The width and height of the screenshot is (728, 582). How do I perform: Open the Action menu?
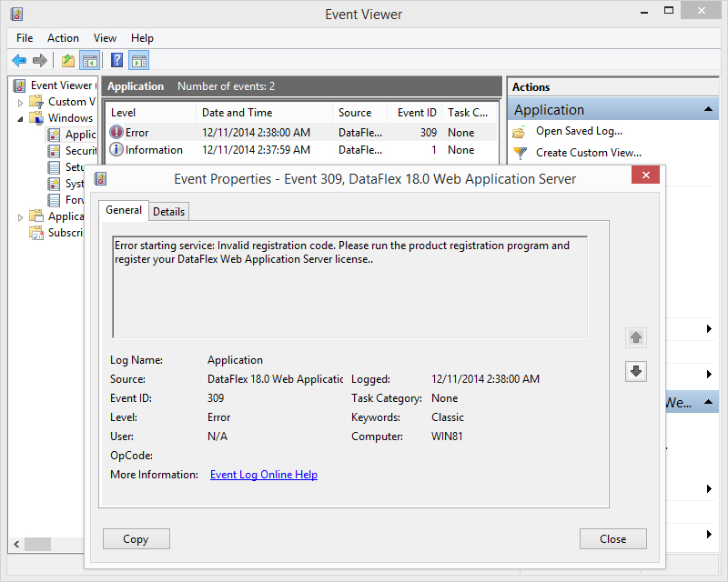pyautogui.click(x=63, y=38)
